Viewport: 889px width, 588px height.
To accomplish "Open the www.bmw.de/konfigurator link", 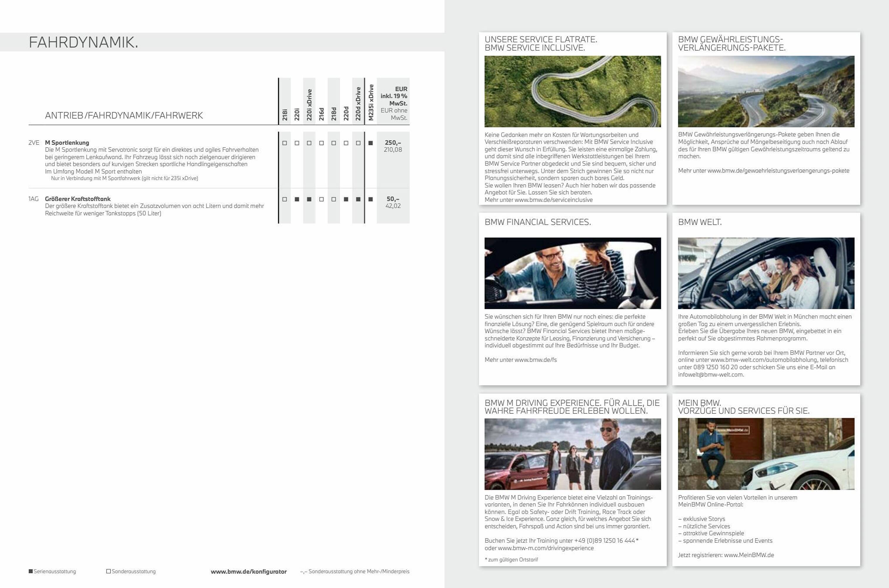I will pos(249,572).
